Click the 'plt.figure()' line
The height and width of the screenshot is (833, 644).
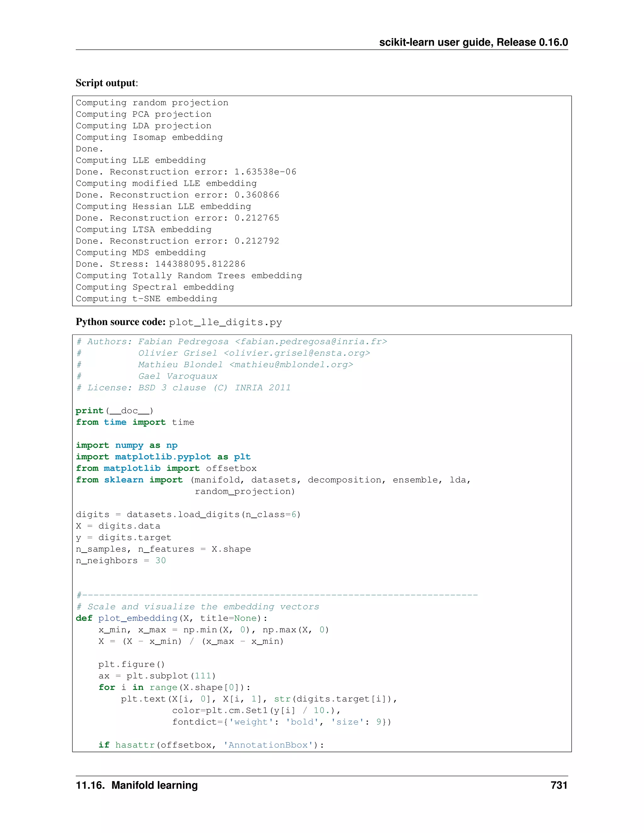pyautogui.click(x=132, y=665)
